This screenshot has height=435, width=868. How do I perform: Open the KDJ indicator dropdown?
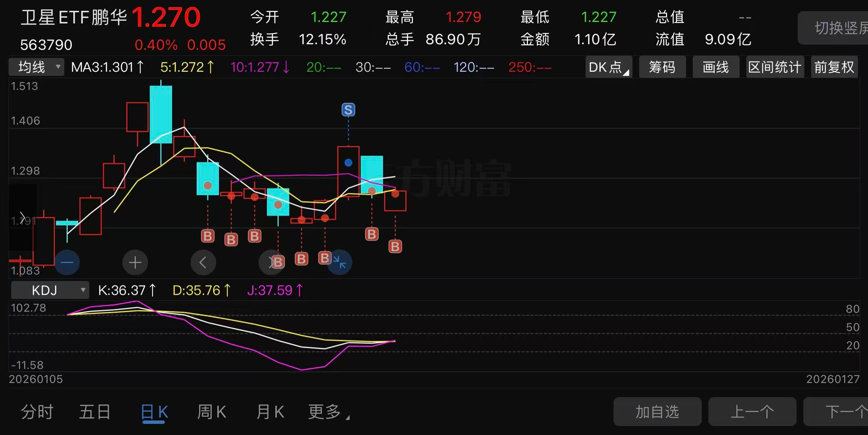(x=50, y=290)
